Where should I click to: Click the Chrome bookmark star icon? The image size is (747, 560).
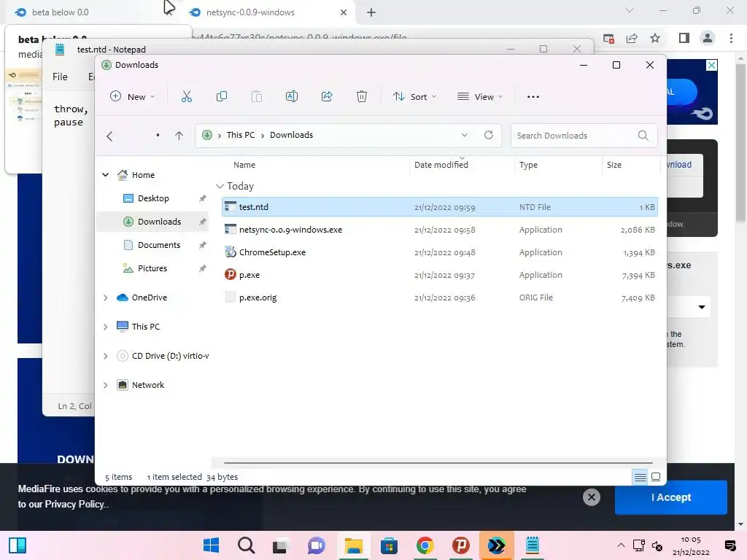coord(656,38)
